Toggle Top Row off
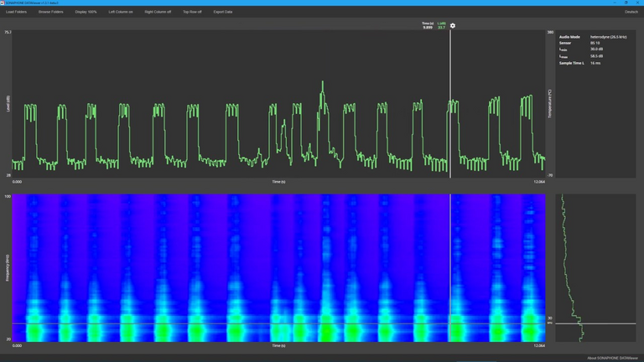 [x=192, y=12]
